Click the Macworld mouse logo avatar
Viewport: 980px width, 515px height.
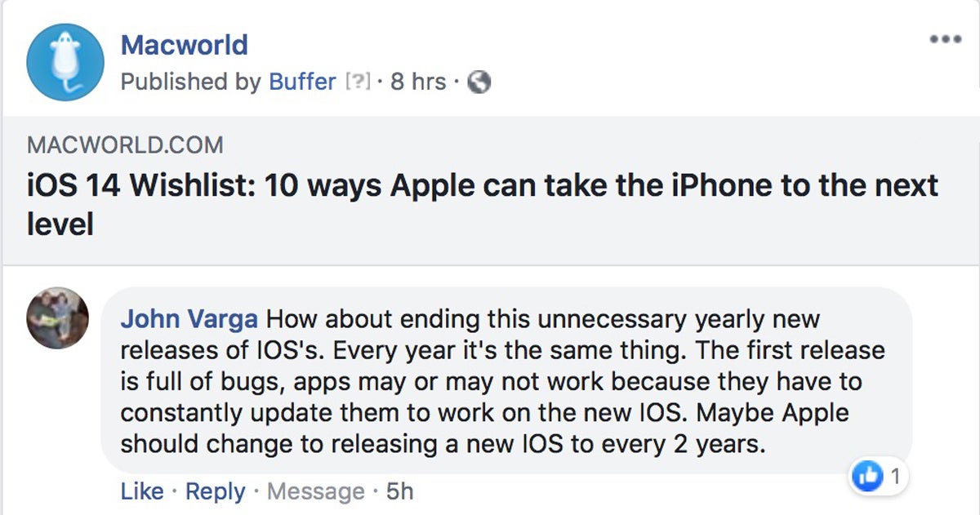click(x=65, y=62)
